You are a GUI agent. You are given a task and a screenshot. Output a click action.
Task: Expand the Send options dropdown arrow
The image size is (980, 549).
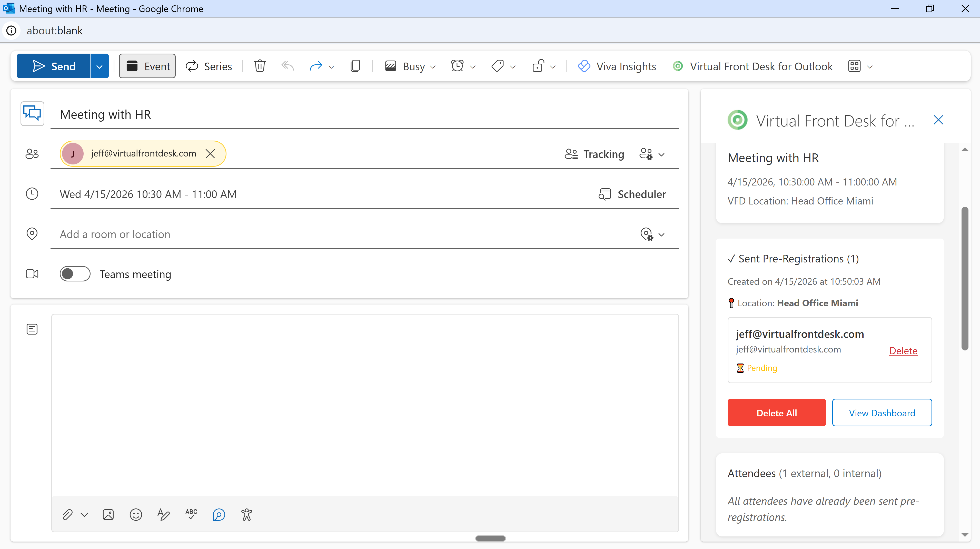click(x=99, y=66)
